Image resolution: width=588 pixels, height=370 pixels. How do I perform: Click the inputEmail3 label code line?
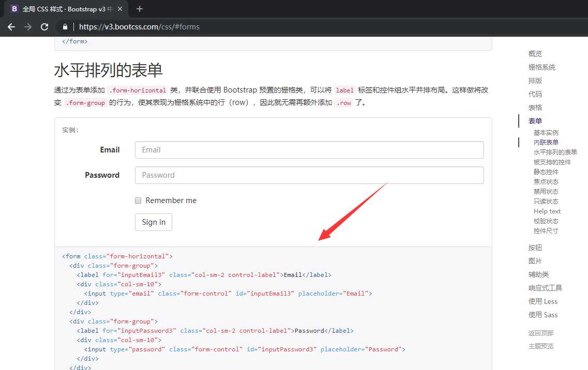tap(204, 275)
